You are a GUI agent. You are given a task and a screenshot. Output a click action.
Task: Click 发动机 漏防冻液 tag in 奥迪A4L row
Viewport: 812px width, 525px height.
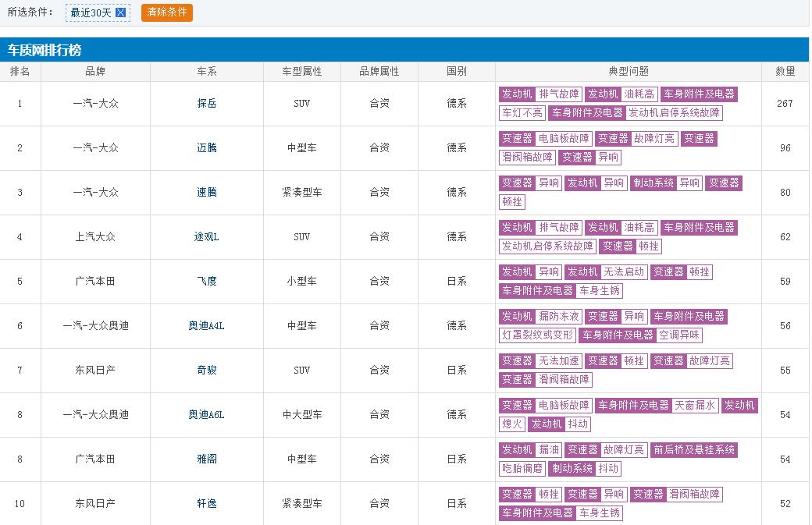540,317
